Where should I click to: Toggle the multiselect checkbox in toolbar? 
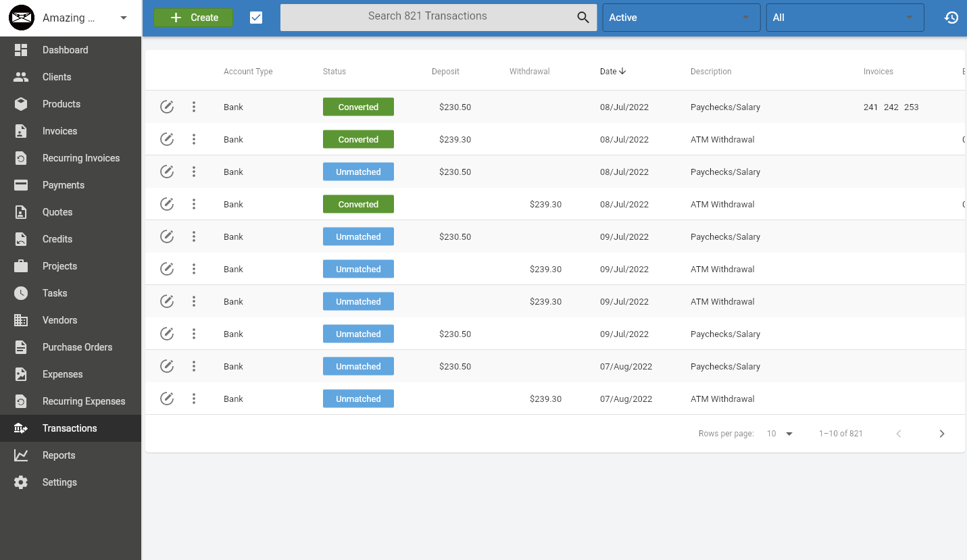coord(256,18)
